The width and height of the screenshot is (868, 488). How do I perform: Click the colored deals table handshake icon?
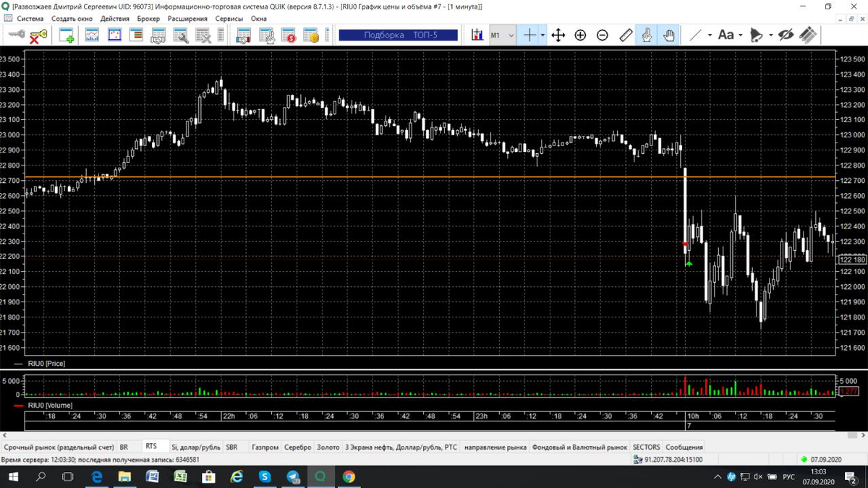(x=243, y=35)
